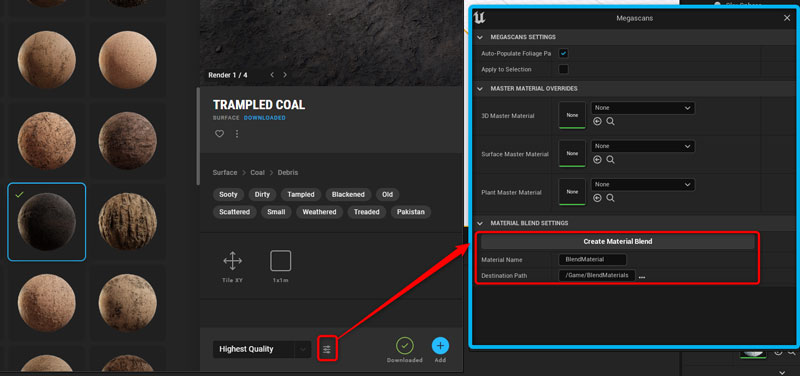Click the Unreal Engine logo in Megascans window
This screenshot has width=800, height=376.
[x=479, y=18]
